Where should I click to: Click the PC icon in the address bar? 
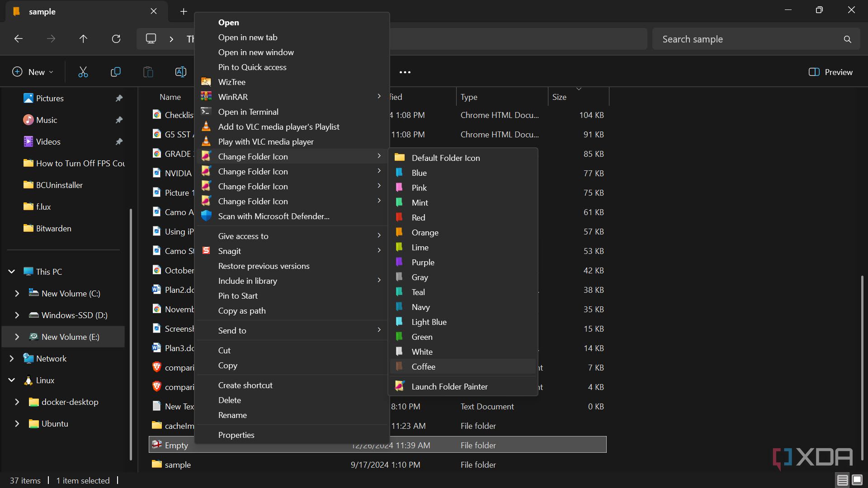(151, 39)
